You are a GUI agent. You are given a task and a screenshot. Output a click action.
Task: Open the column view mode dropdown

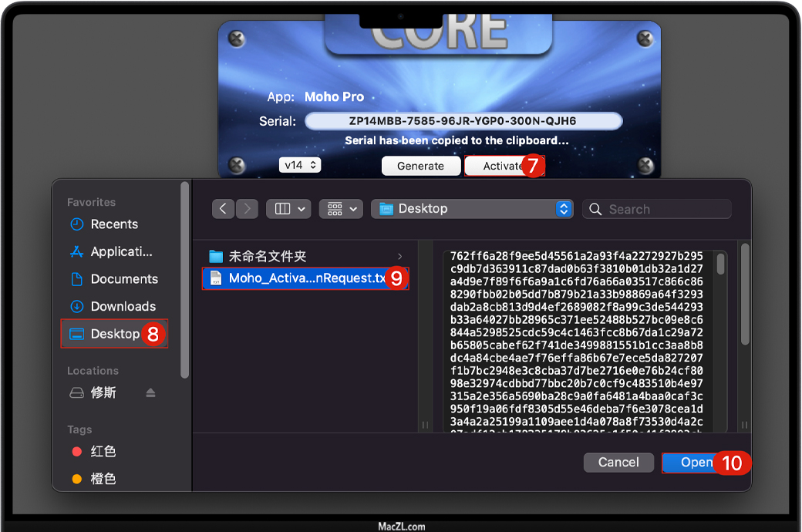click(x=288, y=209)
